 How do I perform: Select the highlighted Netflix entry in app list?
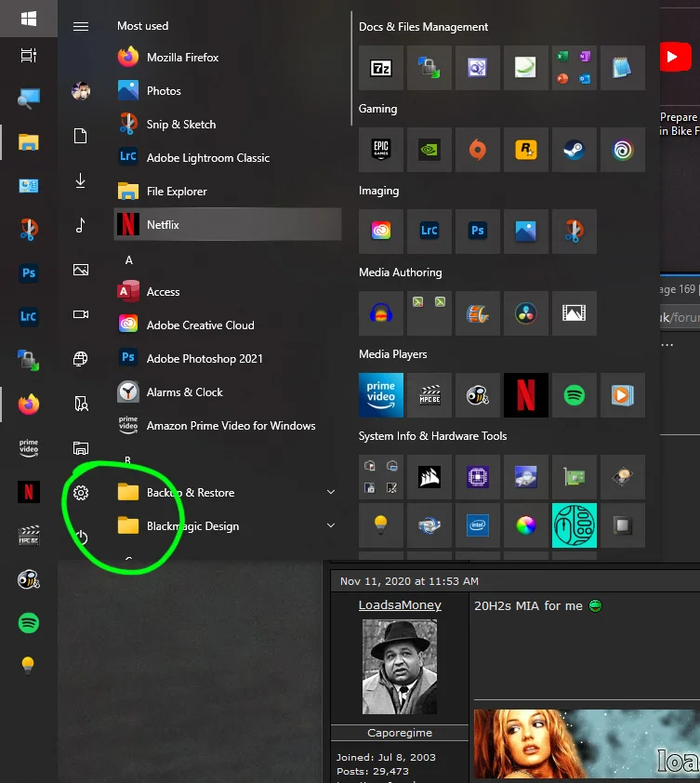coord(228,225)
